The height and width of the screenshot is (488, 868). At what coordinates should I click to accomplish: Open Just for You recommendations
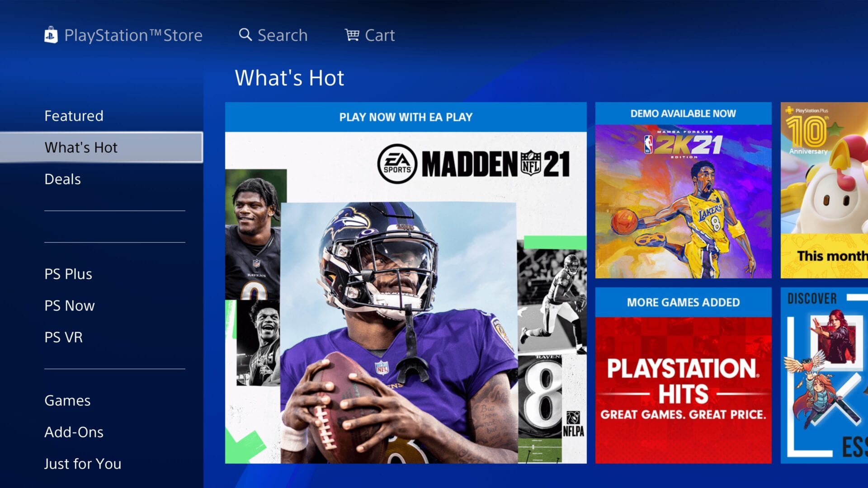point(83,464)
